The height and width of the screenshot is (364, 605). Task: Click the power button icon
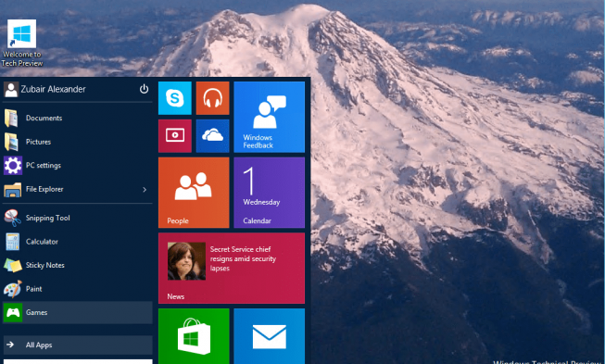tap(144, 89)
